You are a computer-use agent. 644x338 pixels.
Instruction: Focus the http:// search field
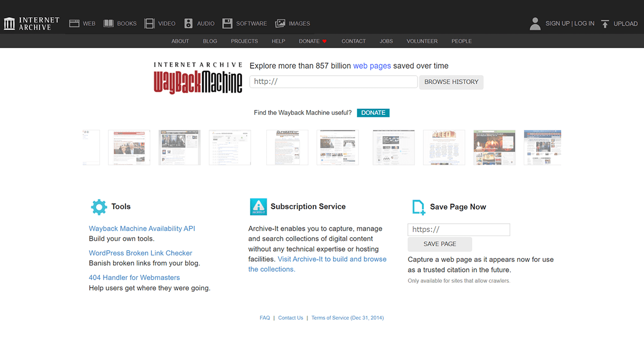(x=333, y=82)
